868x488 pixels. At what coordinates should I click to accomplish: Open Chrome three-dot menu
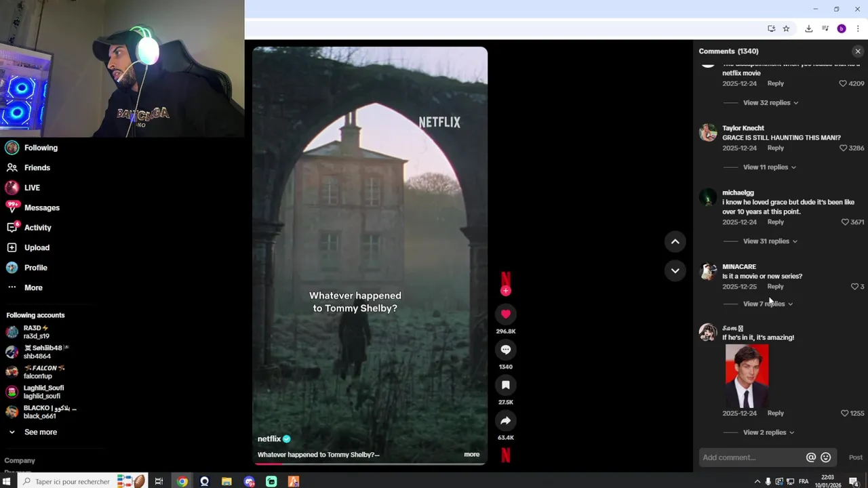tap(857, 28)
